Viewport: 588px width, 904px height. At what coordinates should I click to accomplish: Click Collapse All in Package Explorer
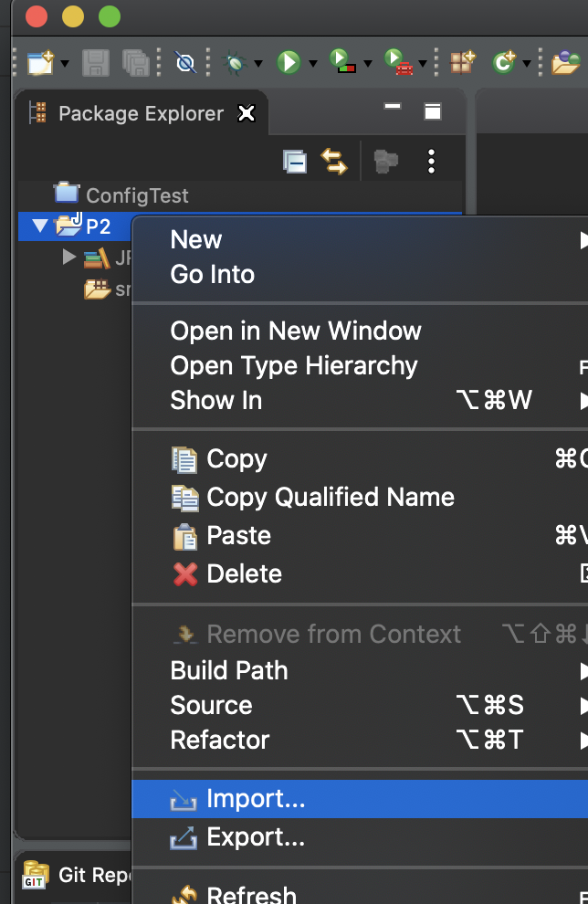click(x=295, y=162)
